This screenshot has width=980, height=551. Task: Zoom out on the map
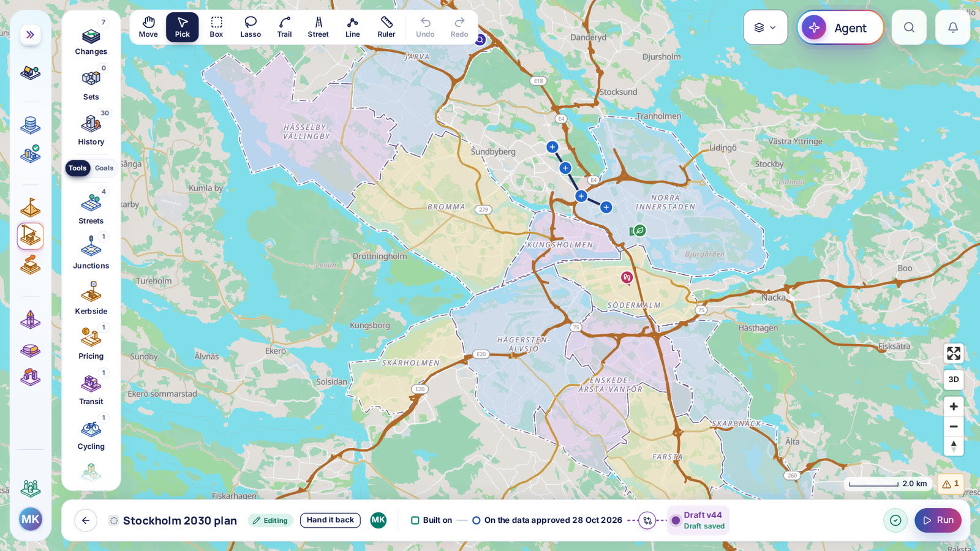(954, 427)
